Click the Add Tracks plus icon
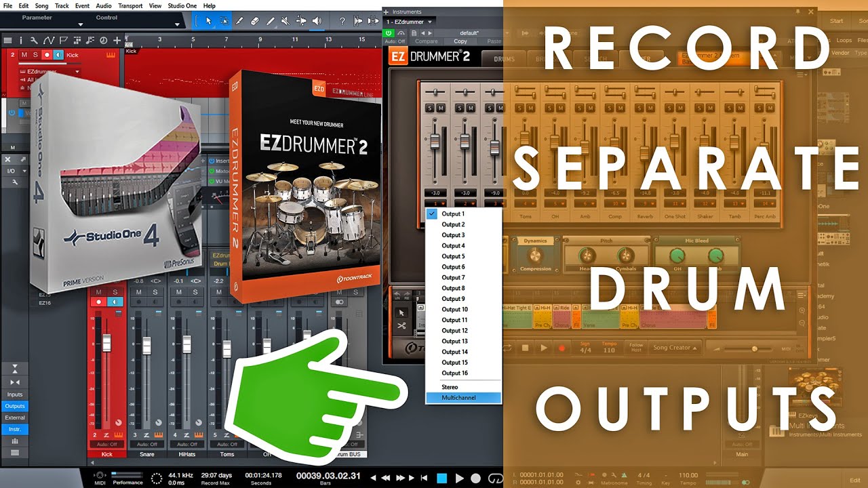The height and width of the screenshot is (488, 868). click(x=117, y=41)
